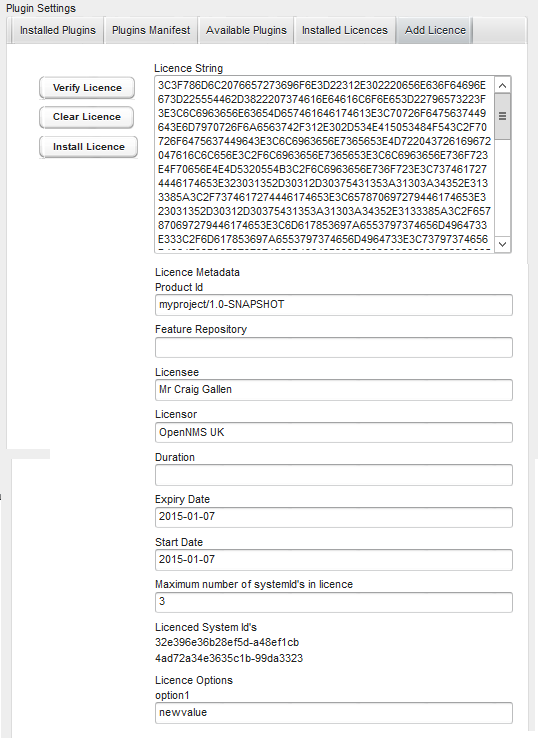Open the Installed Plugins tab
This screenshot has height=750, width=538.
(x=57, y=30)
